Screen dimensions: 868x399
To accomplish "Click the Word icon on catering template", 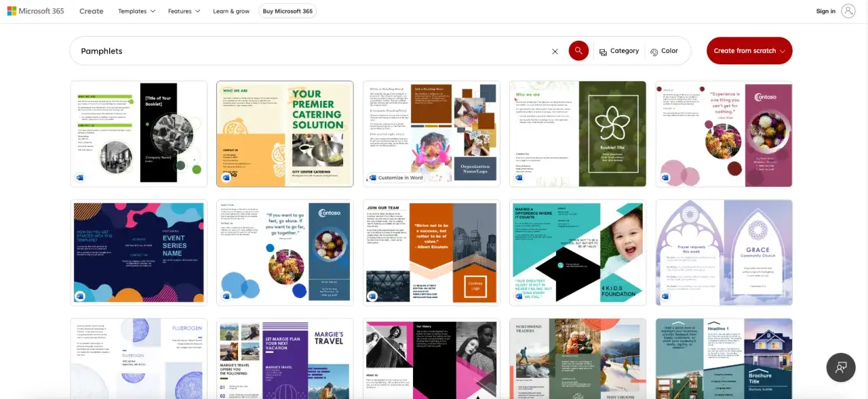I will click(x=226, y=177).
